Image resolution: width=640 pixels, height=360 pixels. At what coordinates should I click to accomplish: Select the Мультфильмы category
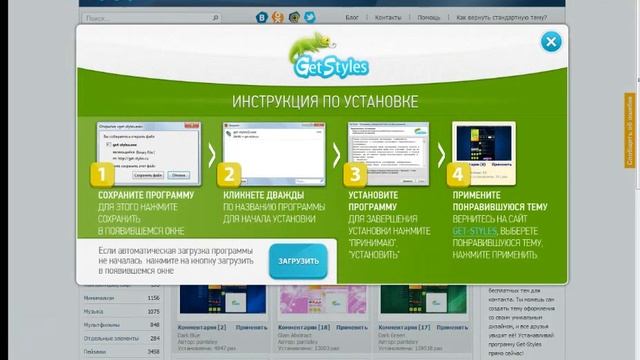(102, 325)
